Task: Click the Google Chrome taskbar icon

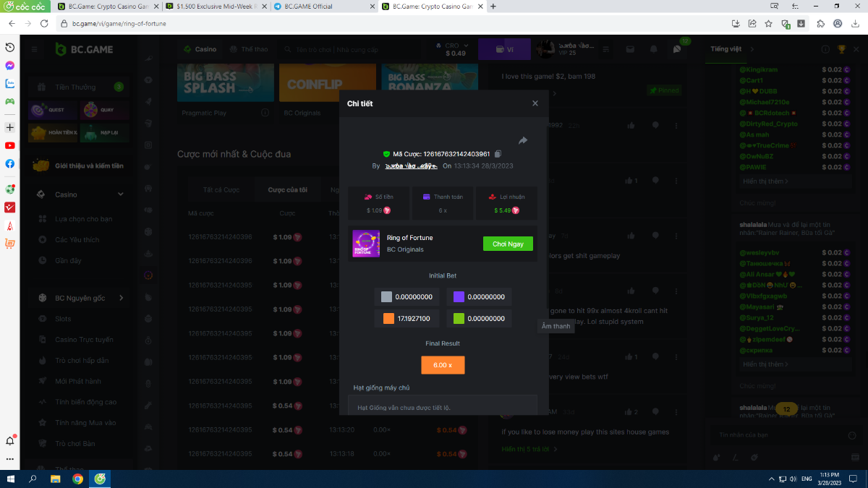Action: click(x=77, y=479)
